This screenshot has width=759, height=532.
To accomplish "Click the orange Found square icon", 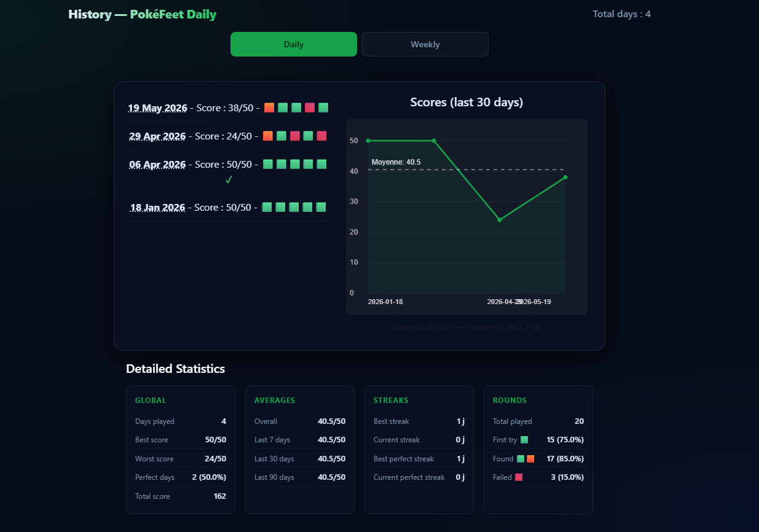I will coord(530,459).
